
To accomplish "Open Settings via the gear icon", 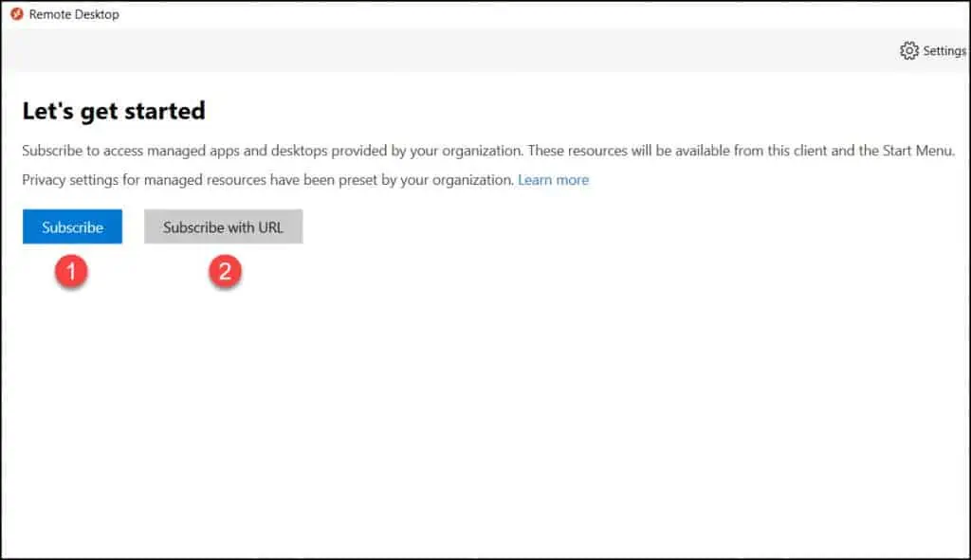I will [x=909, y=50].
